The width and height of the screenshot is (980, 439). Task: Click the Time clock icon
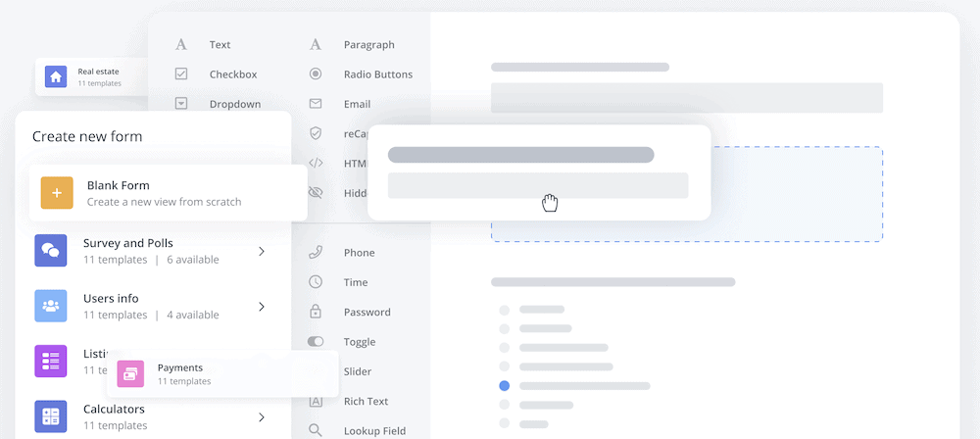click(x=316, y=281)
